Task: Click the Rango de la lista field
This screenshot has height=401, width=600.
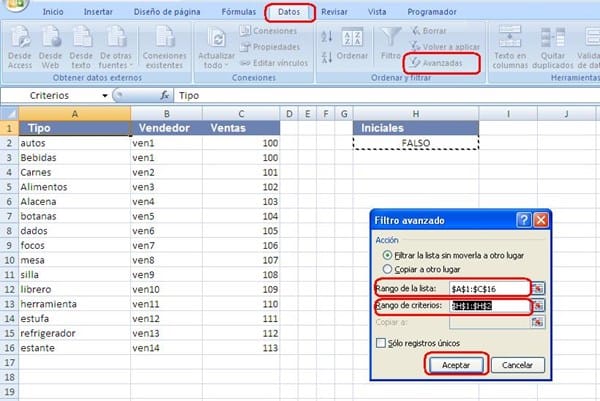Action: coord(489,289)
